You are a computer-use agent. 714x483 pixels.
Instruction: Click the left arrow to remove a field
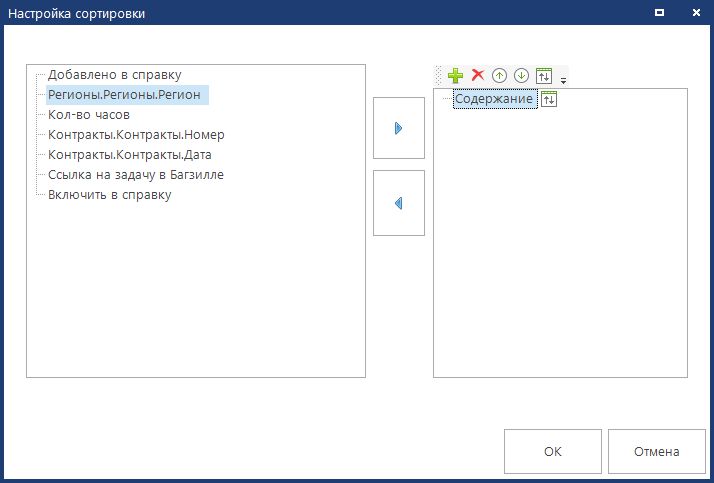coord(398,203)
